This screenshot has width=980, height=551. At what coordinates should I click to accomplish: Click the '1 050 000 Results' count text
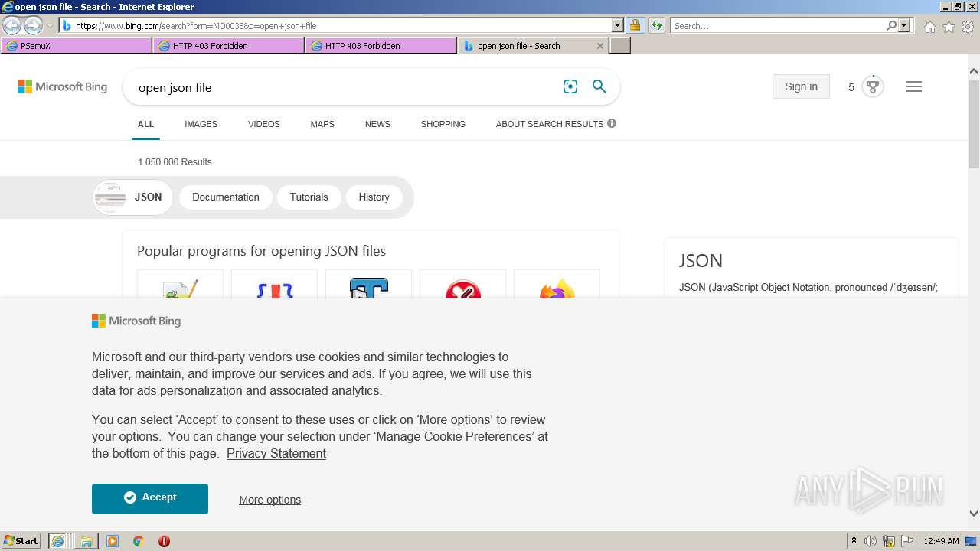point(175,162)
